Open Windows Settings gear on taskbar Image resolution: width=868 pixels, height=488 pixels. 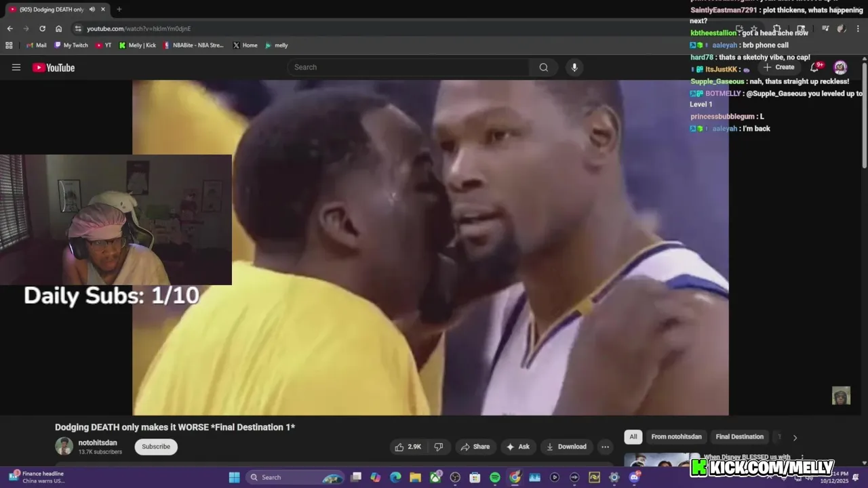[614, 477]
